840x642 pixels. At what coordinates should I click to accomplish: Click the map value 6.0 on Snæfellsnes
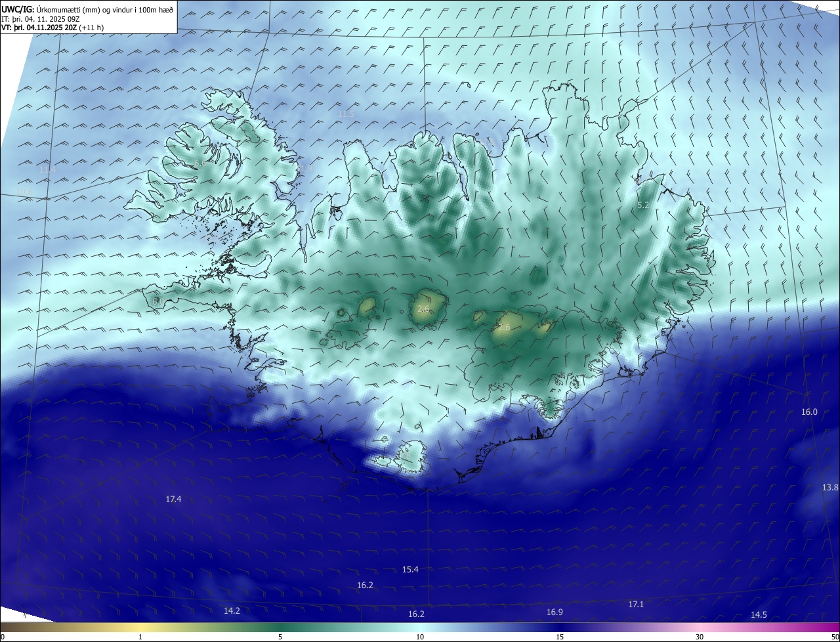coord(158,301)
